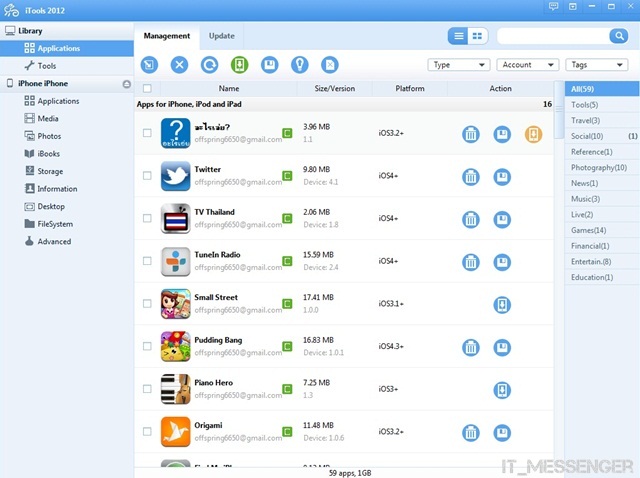The image size is (640, 478).
Task: Switch to grid view mode
Action: click(x=478, y=36)
